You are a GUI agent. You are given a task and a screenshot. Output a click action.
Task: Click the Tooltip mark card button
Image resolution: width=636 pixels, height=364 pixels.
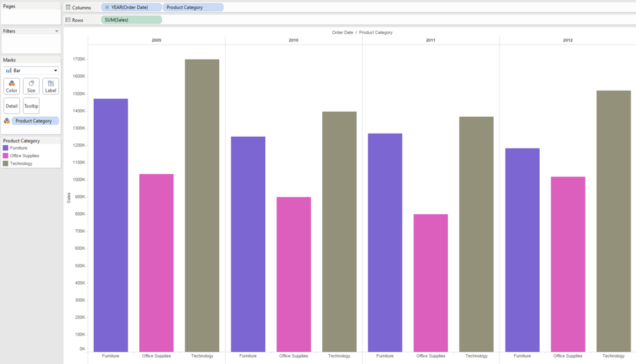click(31, 106)
